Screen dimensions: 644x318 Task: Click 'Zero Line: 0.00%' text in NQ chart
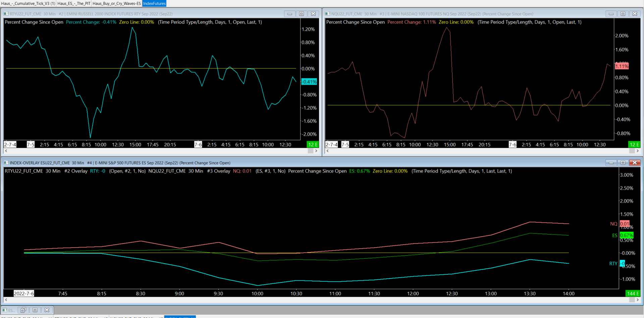(456, 22)
